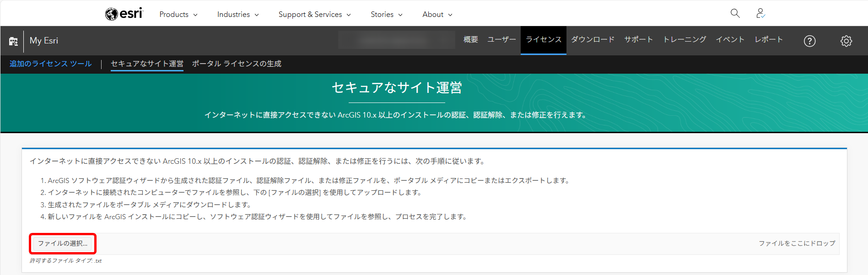Image resolution: width=868 pixels, height=275 pixels.
Task: Expand the Products dropdown menu
Action: [178, 15]
